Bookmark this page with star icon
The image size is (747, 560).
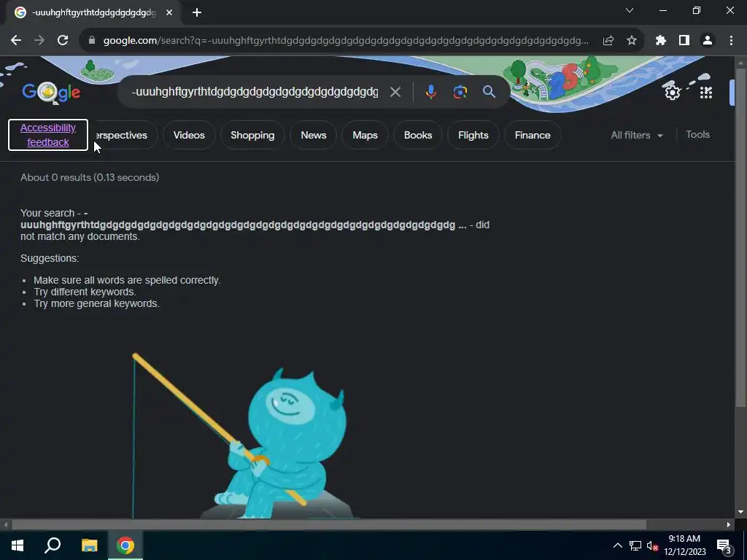coord(632,41)
